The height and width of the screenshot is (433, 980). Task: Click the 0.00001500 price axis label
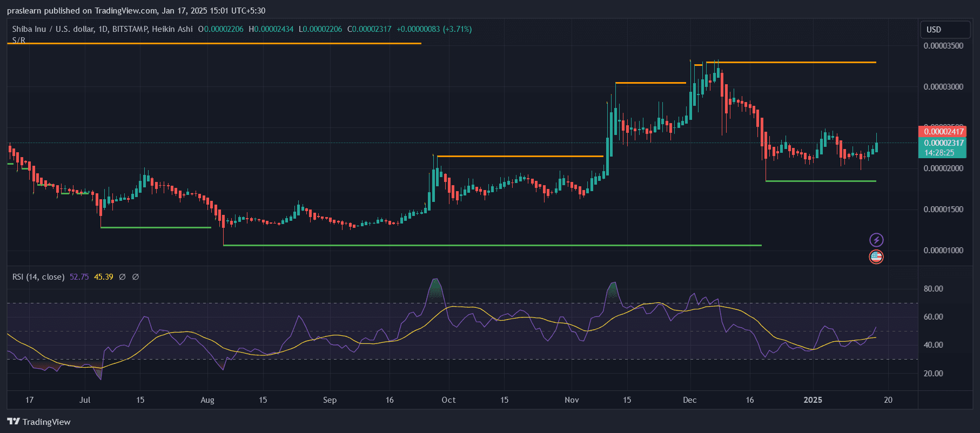(943, 209)
